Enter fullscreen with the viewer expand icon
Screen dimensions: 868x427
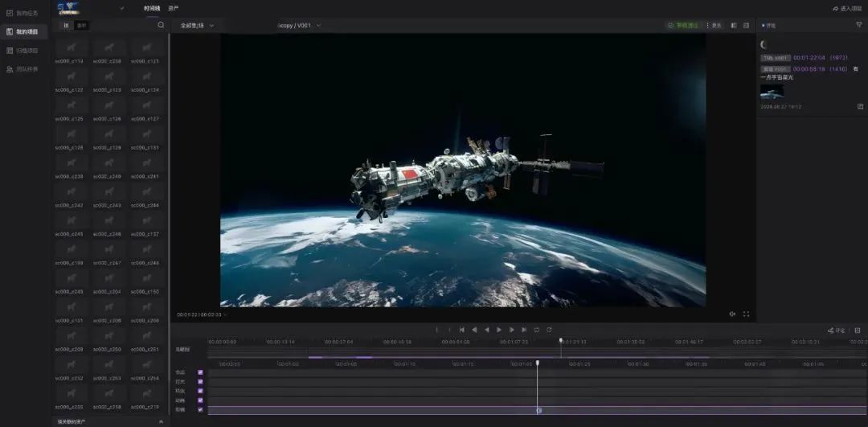(x=746, y=314)
